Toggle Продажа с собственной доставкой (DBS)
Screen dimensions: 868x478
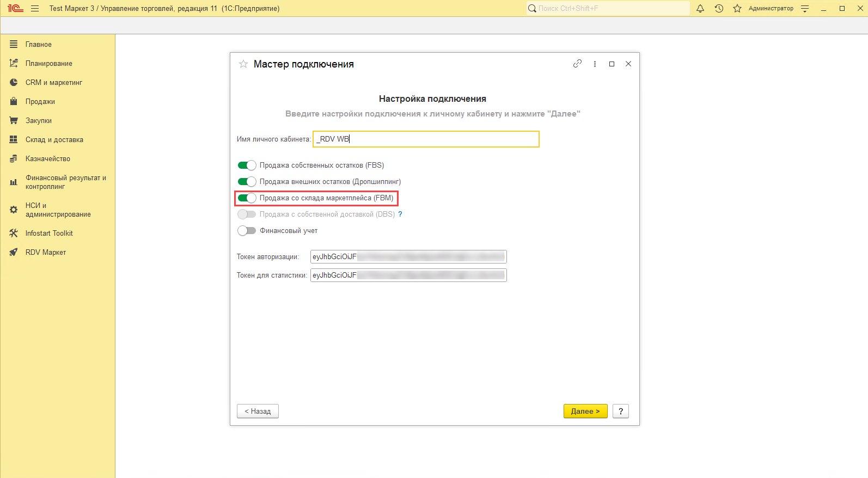click(x=247, y=214)
